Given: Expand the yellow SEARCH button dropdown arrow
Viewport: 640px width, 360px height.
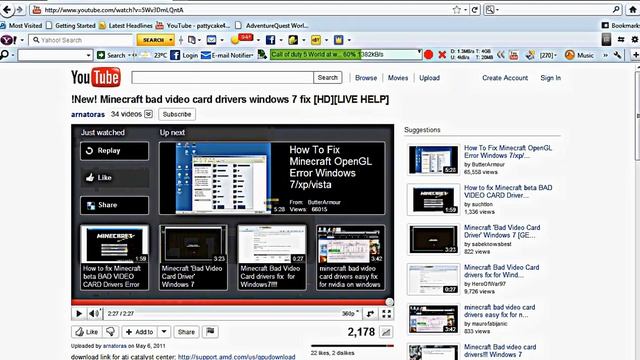Looking at the screenshot, I should 171,40.
